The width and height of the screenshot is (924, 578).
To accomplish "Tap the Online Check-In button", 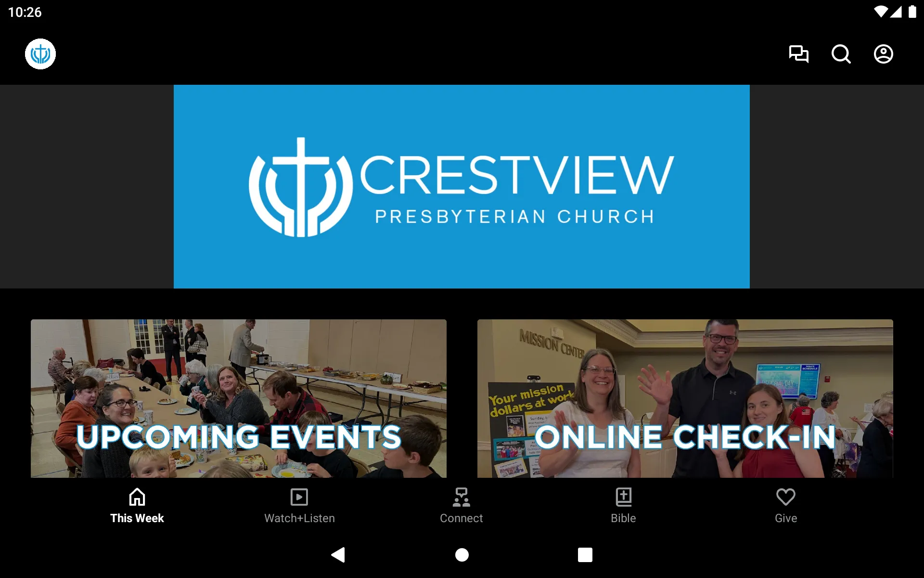I will 685,398.
